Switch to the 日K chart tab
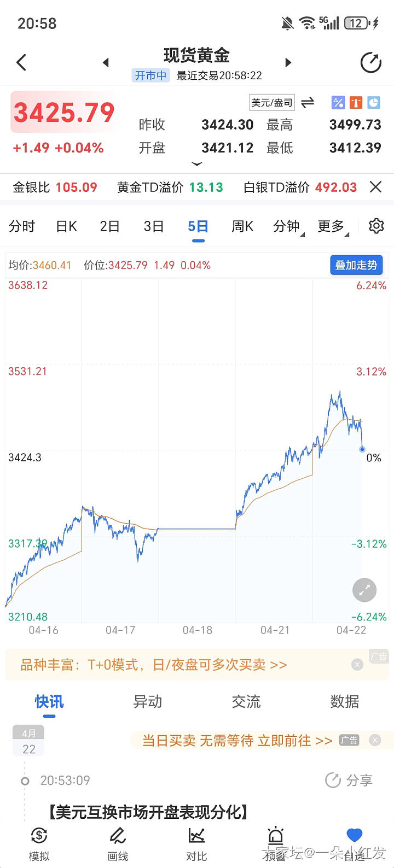Image resolution: width=394 pixels, height=868 pixels. pyautogui.click(x=66, y=226)
